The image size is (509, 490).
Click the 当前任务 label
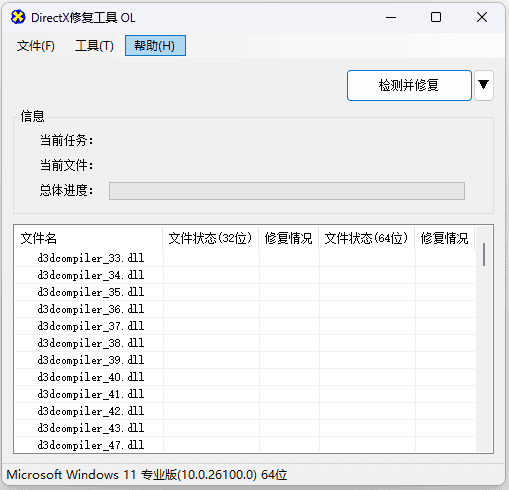tap(66, 140)
